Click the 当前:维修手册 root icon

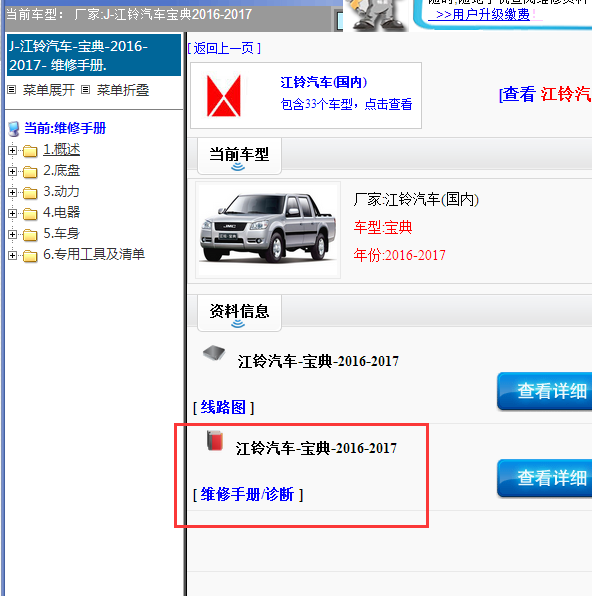(14, 129)
